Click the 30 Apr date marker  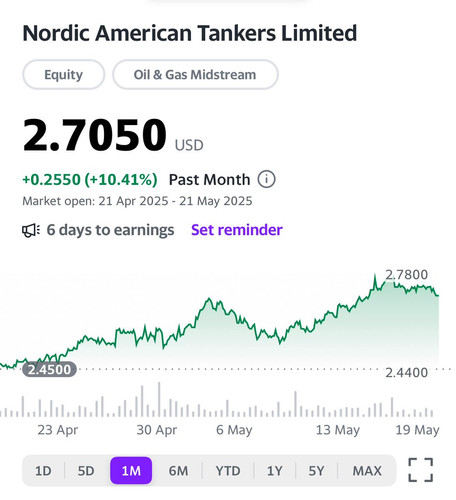[157, 430]
